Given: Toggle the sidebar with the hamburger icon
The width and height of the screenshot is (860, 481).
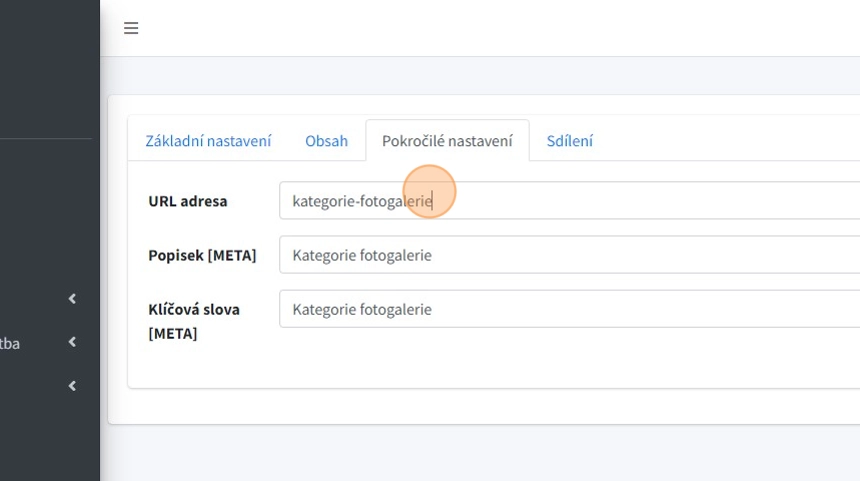Looking at the screenshot, I should coord(131,28).
